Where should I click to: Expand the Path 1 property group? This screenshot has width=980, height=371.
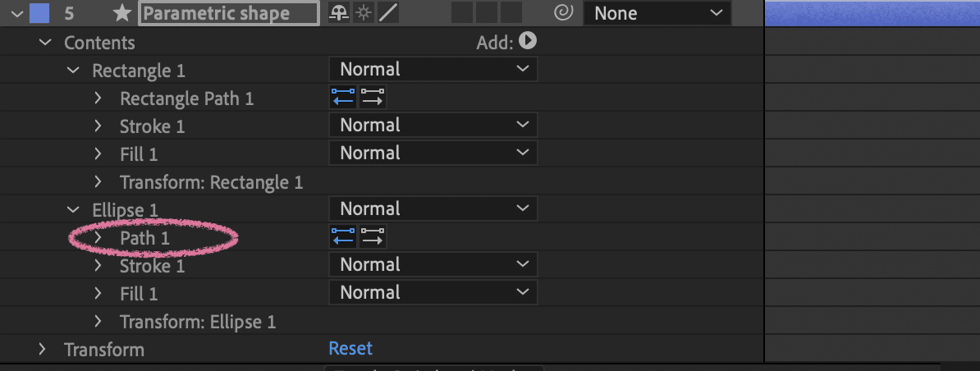tap(98, 238)
